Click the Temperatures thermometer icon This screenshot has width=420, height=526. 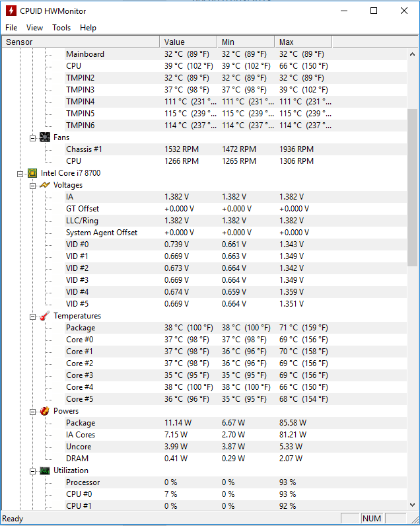45,316
